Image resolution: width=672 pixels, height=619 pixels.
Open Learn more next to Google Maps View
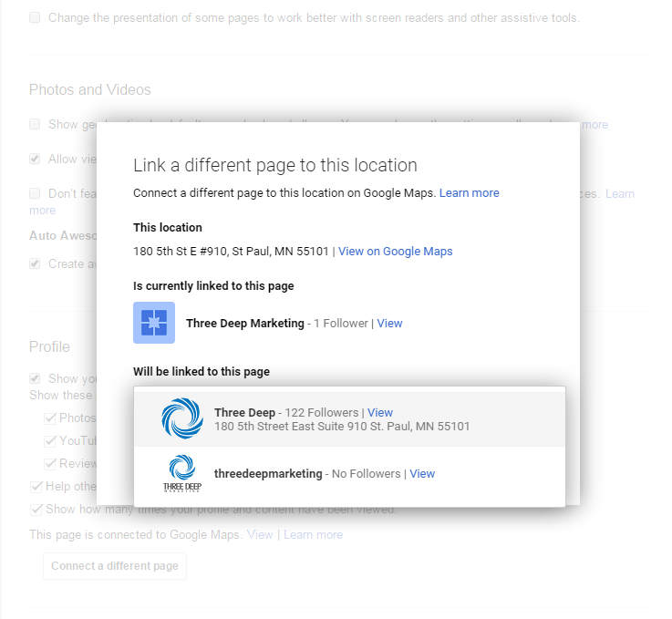click(314, 534)
